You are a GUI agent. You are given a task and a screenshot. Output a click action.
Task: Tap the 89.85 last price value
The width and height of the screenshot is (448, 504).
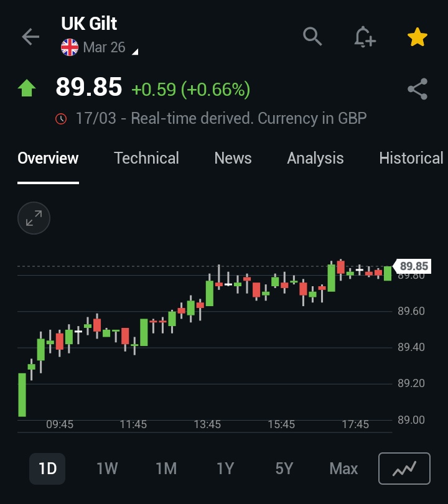(89, 86)
